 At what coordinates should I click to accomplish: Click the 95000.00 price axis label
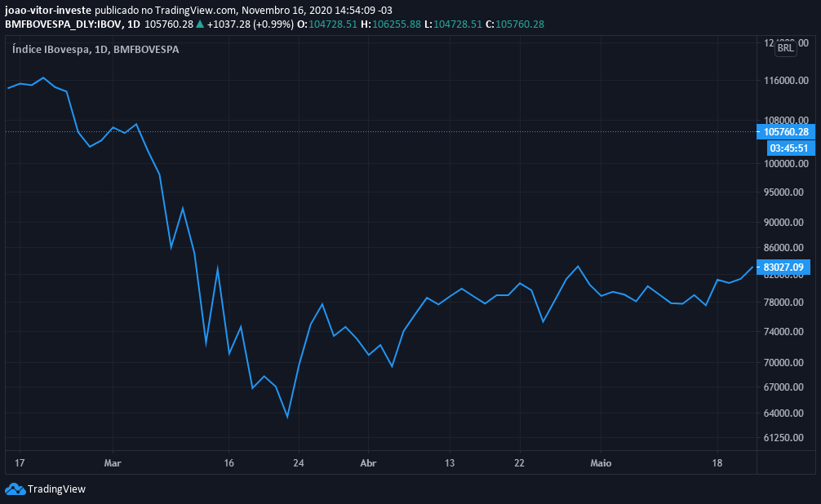click(783, 192)
